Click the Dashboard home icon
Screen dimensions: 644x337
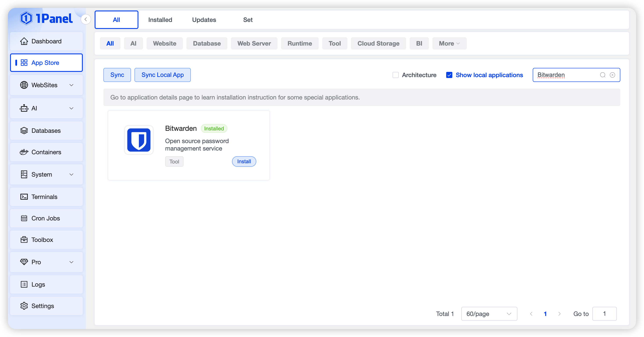[24, 41]
